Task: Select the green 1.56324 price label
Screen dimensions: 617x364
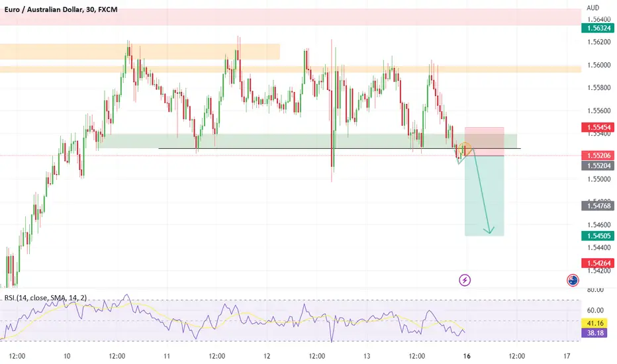Action: point(598,28)
